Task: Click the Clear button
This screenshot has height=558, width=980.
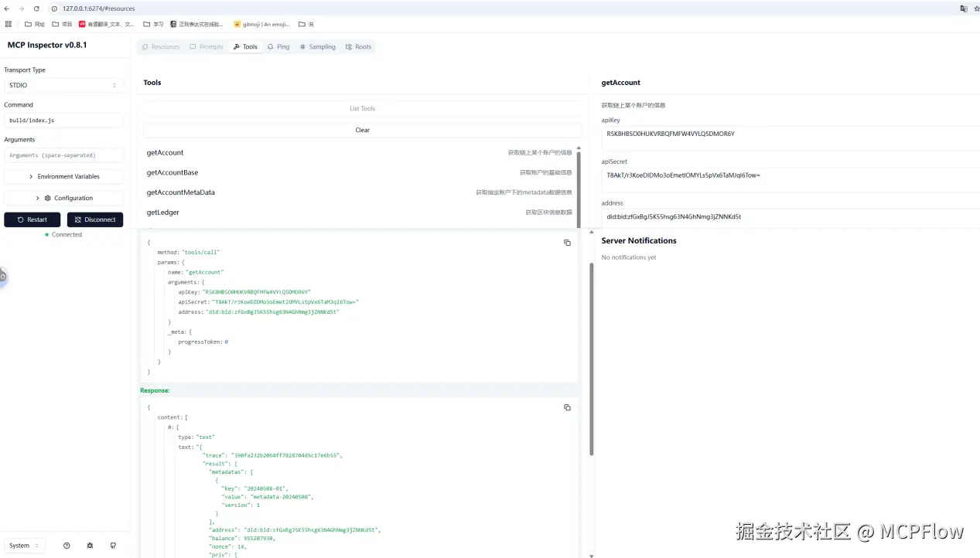Action: pyautogui.click(x=362, y=130)
